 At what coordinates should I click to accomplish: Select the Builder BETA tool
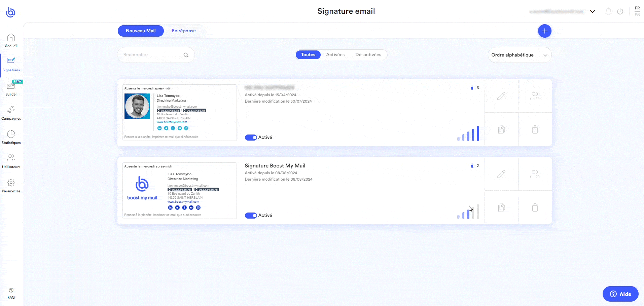point(11,88)
